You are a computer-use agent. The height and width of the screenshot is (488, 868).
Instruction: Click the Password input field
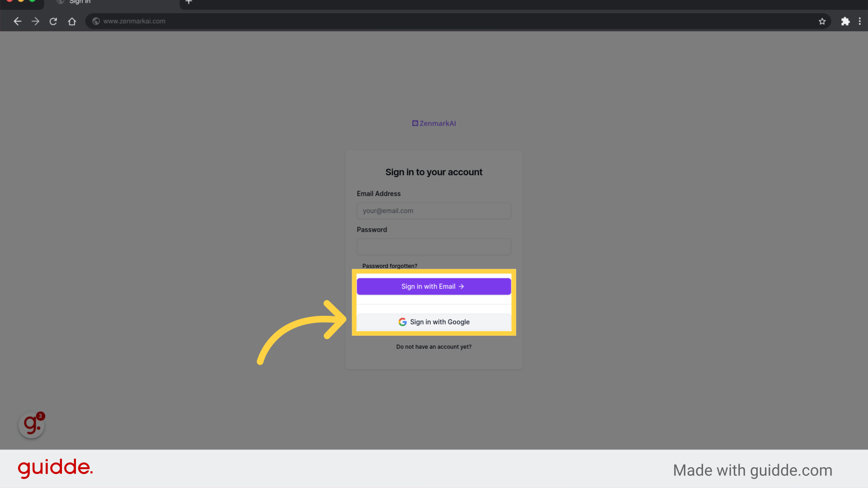pyautogui.click(x=434, y=247)
